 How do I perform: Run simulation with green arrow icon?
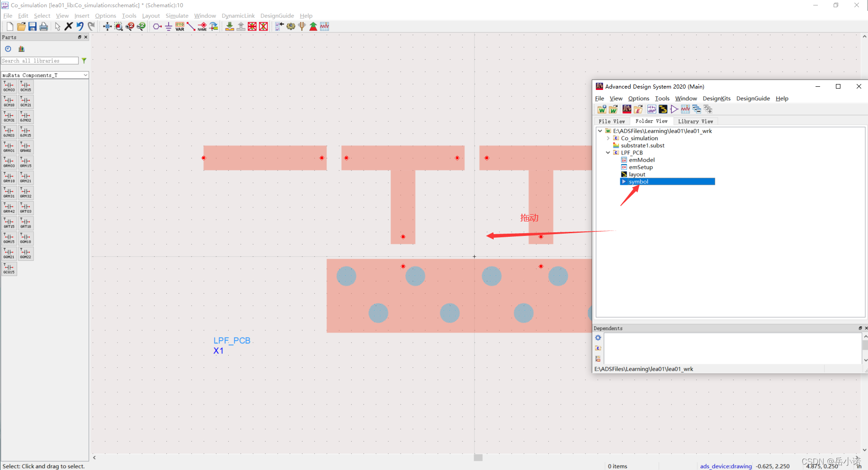click(313, 27)
